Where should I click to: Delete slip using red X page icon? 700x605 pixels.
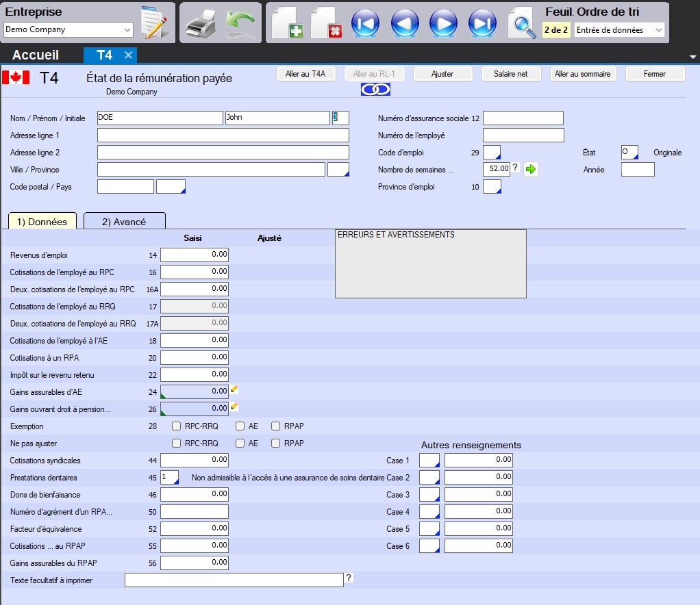pos(327,24)
